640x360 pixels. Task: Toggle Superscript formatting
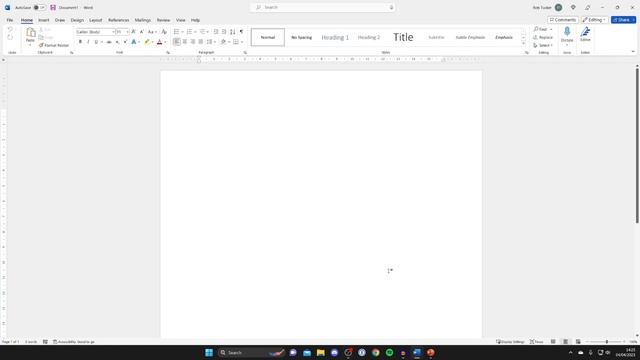point(125,42)
